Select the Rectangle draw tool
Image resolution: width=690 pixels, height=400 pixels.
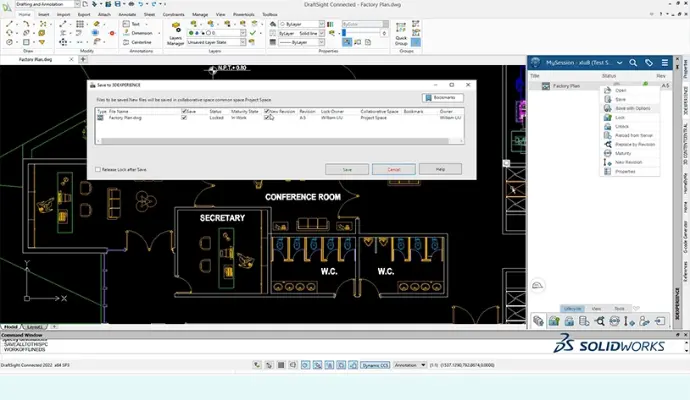coord(26,42)
